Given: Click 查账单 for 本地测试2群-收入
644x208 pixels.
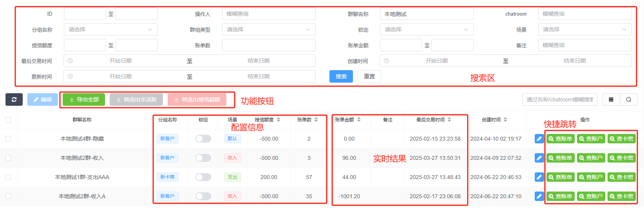Looking at the screenshot, I should click(x=560, y=158).
